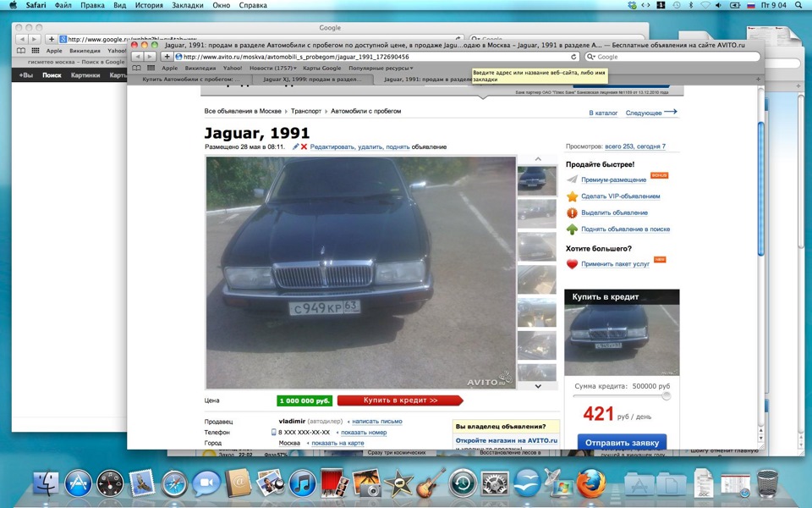
Task: Click pencil edit icon near listing date
Action: pos(296,146)
